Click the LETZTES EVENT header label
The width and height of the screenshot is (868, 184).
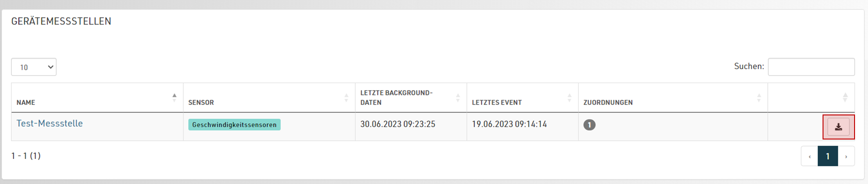tap(497, 102)
